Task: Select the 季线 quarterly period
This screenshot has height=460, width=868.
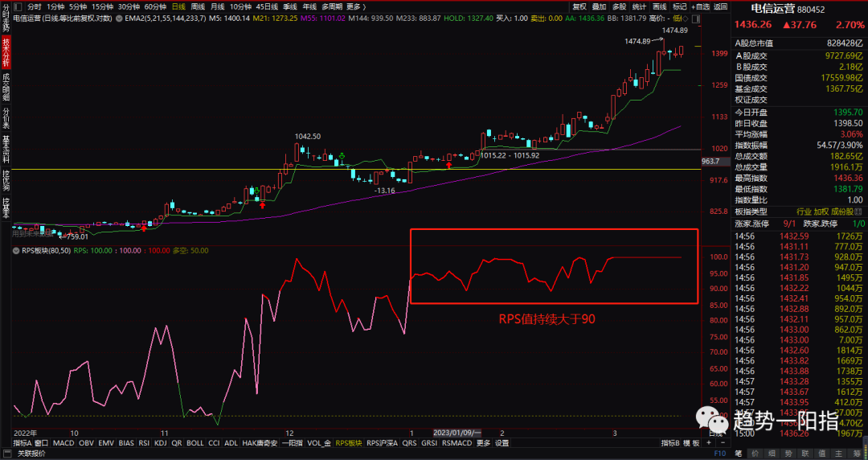Action: tap(289, 6)
